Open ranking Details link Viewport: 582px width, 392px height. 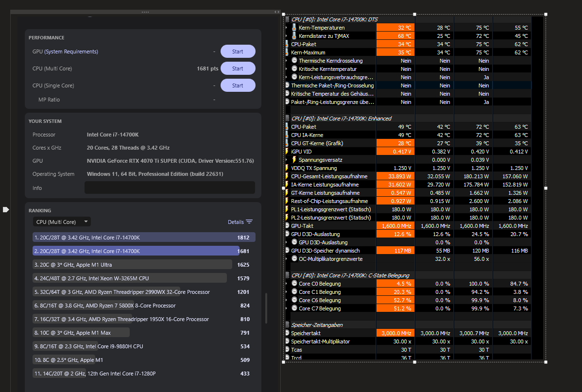236,222
